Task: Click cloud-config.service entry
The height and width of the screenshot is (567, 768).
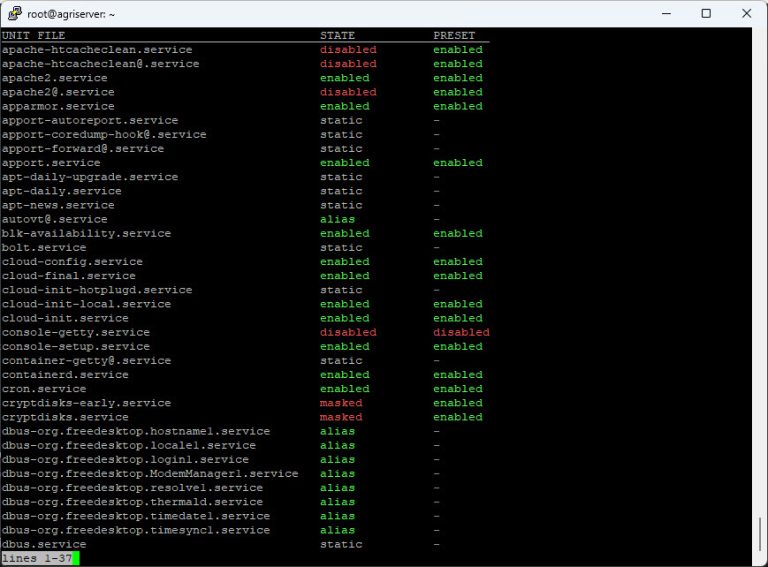Action: click(72, 262)
